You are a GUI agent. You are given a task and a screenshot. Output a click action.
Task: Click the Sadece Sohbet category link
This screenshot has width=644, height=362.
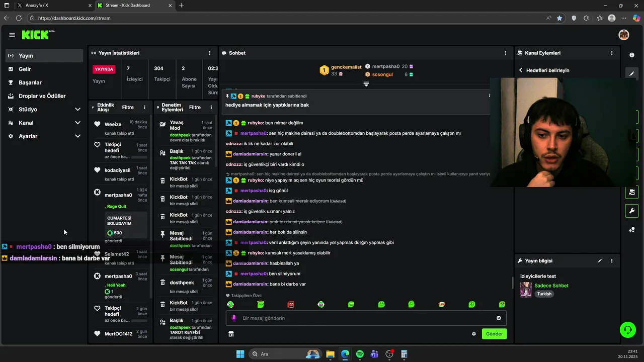551,286
